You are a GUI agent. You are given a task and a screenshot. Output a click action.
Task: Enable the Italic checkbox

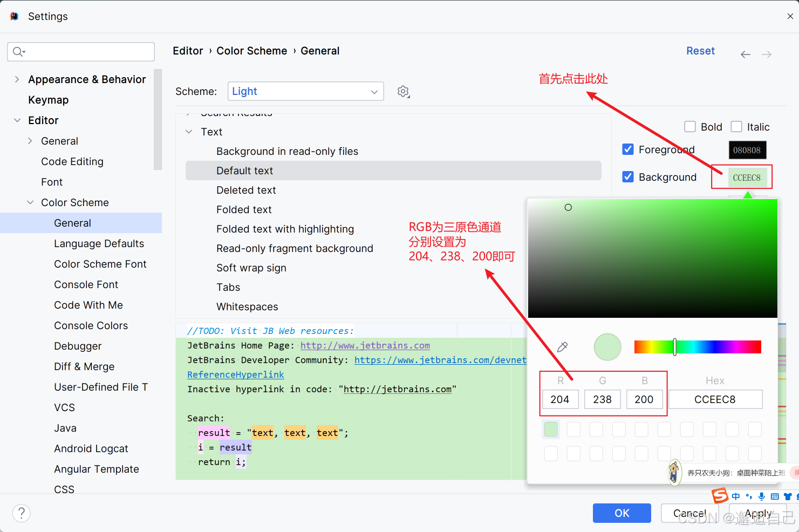(x=736, y=127)
